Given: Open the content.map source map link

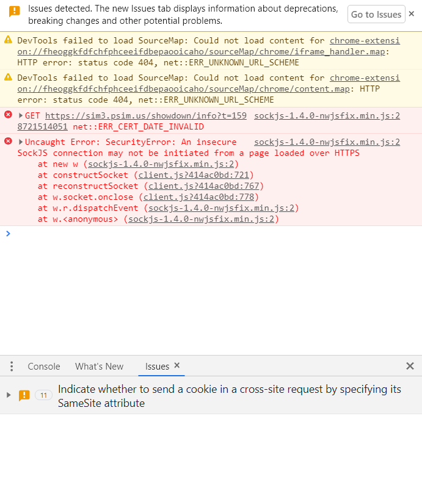Looking at the screenshot, I should pos(209,83).
